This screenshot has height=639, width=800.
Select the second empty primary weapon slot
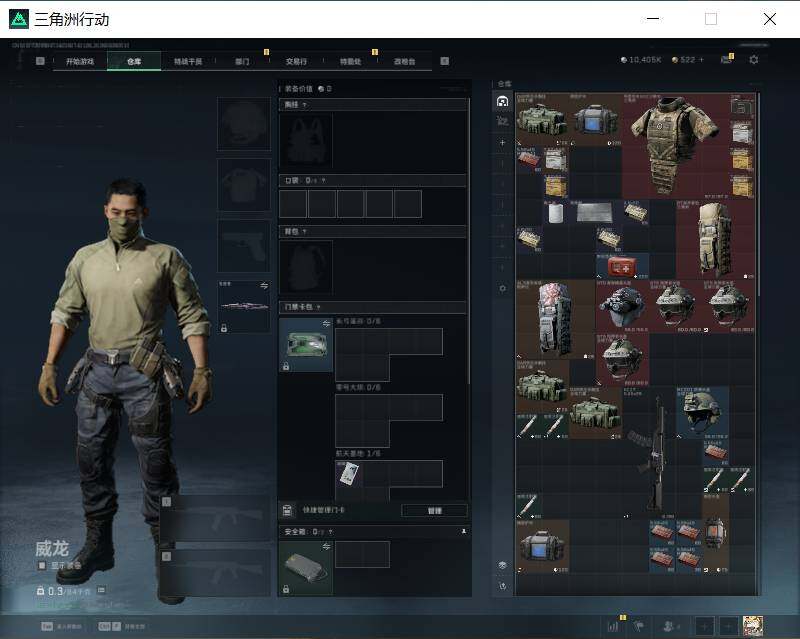pyautogui.click(x=215, y=573)
